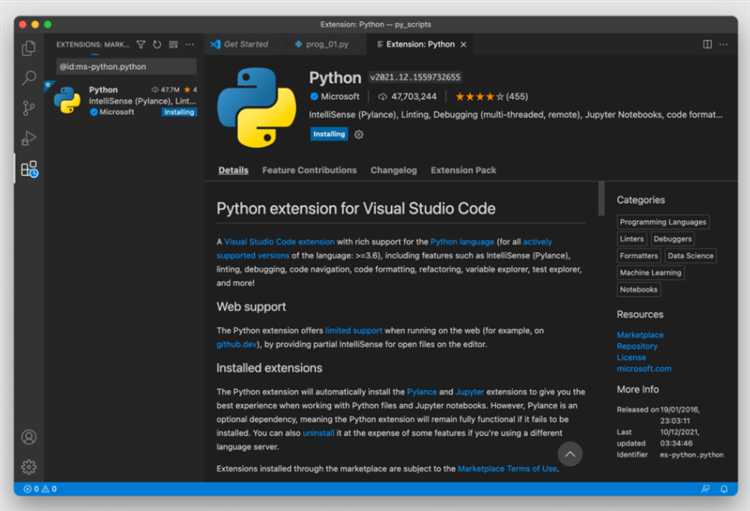The height and width of the screenshot is (511, 750).
Task: Click the star rating (455)
Action: (491, 97)
